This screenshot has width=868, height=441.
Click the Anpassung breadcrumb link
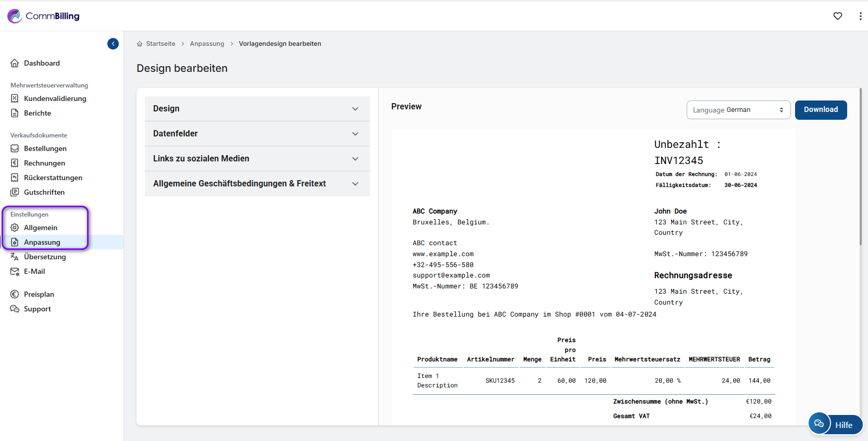point(207,44)
